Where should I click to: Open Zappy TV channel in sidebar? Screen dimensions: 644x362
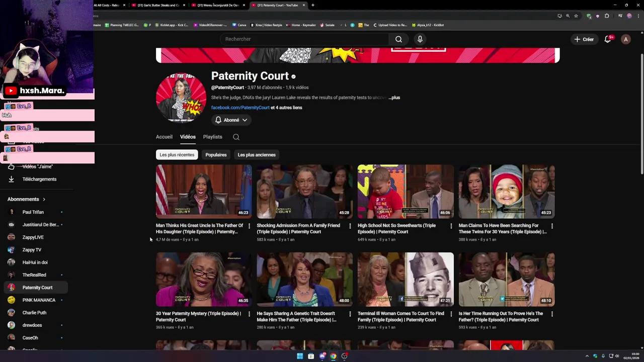[35, 250]
